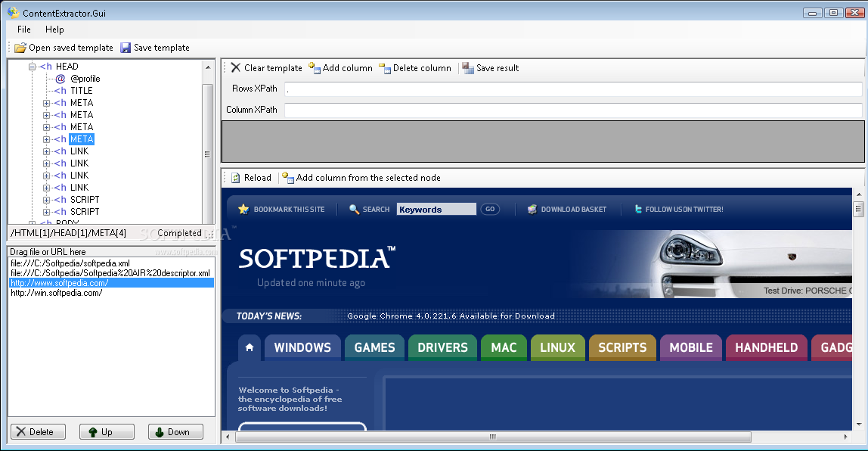This screenshot has width=868, height=451.
Task: Click inside the Column XPath field
Action: tap(573, 110)
